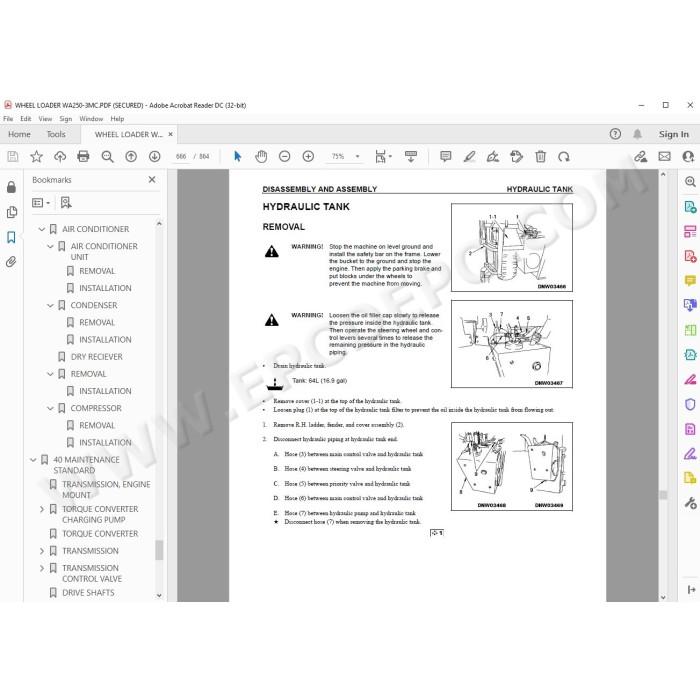Click the current page number field
700x700 pixels.
click(x=181, y=156)
